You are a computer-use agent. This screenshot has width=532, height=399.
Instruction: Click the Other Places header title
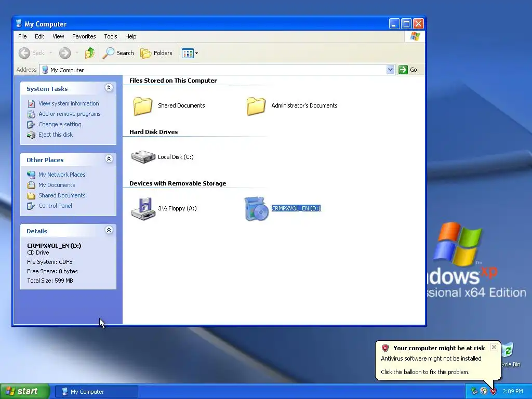click(45, 160)
